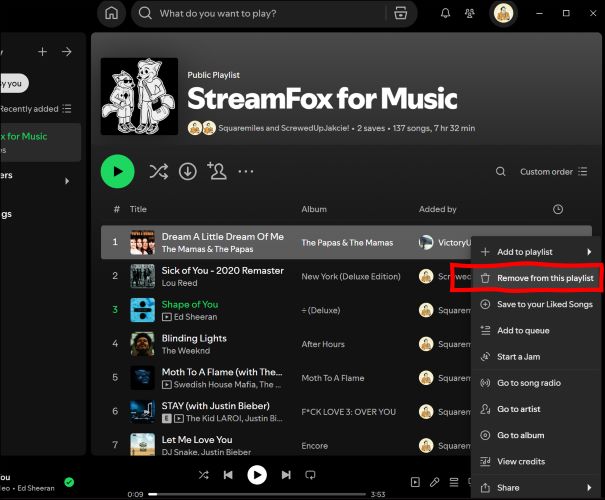Open the Custom order sort dropdown
Viewport: 605px width, 500px height.
(x=553, y=172)
